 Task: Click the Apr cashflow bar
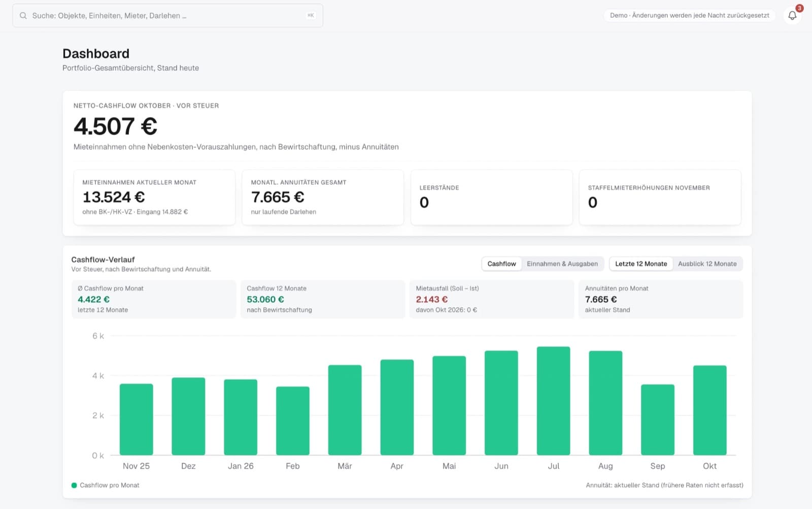pos(397,407)
